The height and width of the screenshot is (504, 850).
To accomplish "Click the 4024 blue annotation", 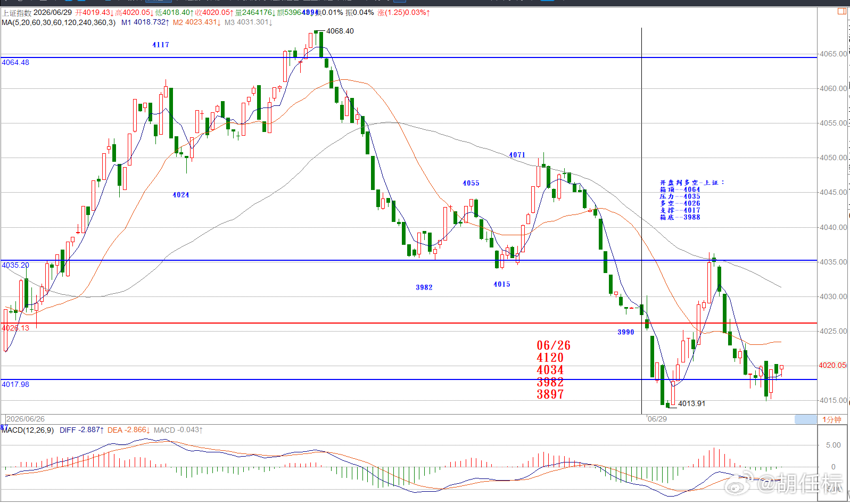I will [x=181, y=195].
